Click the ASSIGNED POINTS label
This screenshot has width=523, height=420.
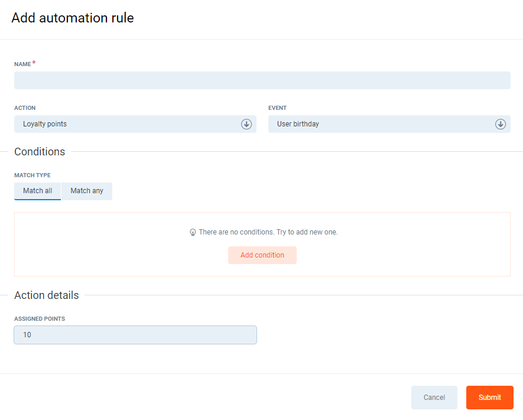pos(40,319)
